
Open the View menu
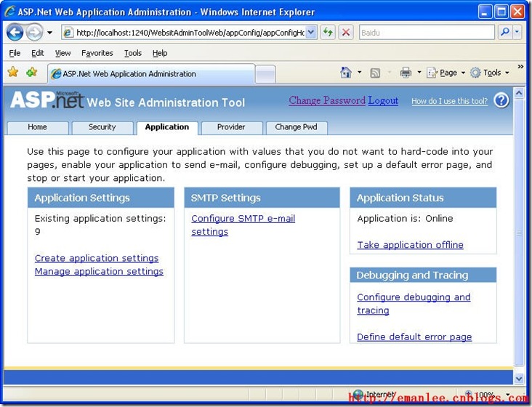(x=63, y=53)
